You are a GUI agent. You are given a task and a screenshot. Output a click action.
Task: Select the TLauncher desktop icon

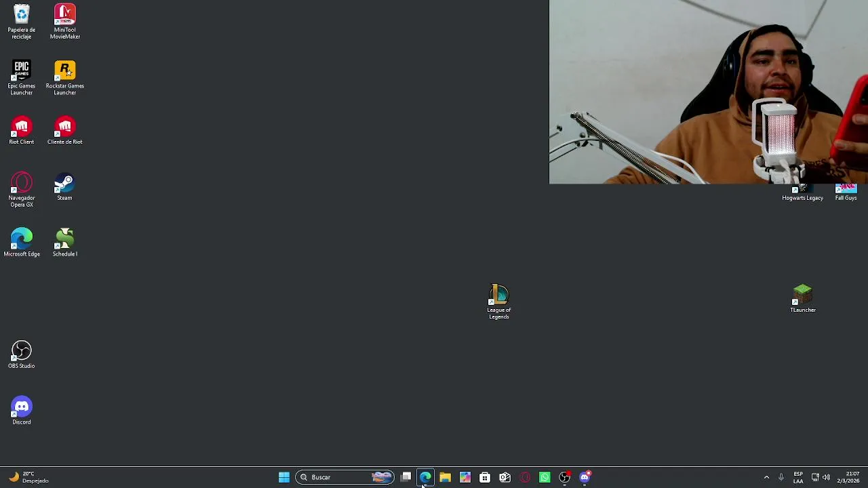(803, 299)
